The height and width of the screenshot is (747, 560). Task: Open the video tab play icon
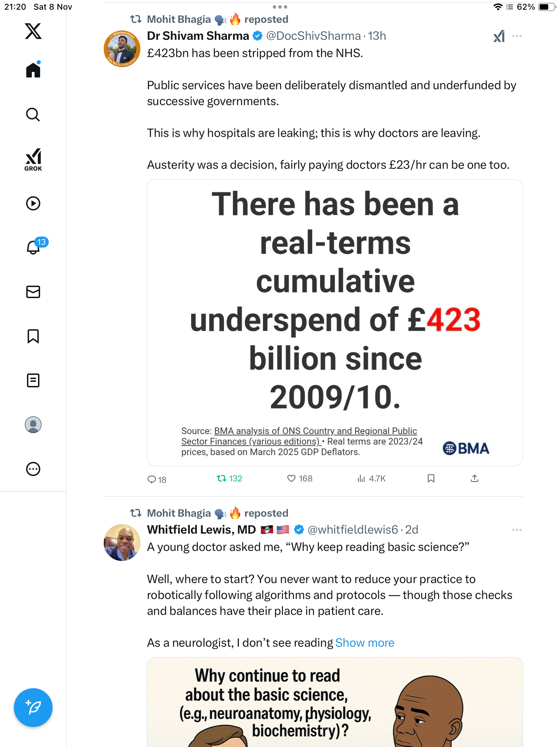pyautogui.click(x=33, y=203)
